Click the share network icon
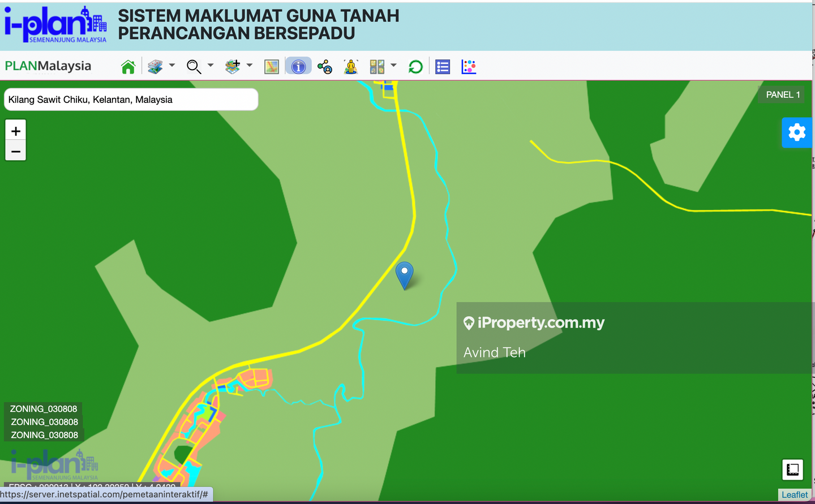 click(325, 67)
